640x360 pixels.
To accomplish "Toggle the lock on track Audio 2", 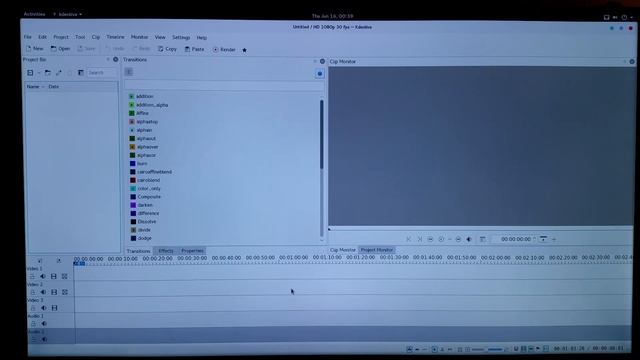I will point(33,339).
